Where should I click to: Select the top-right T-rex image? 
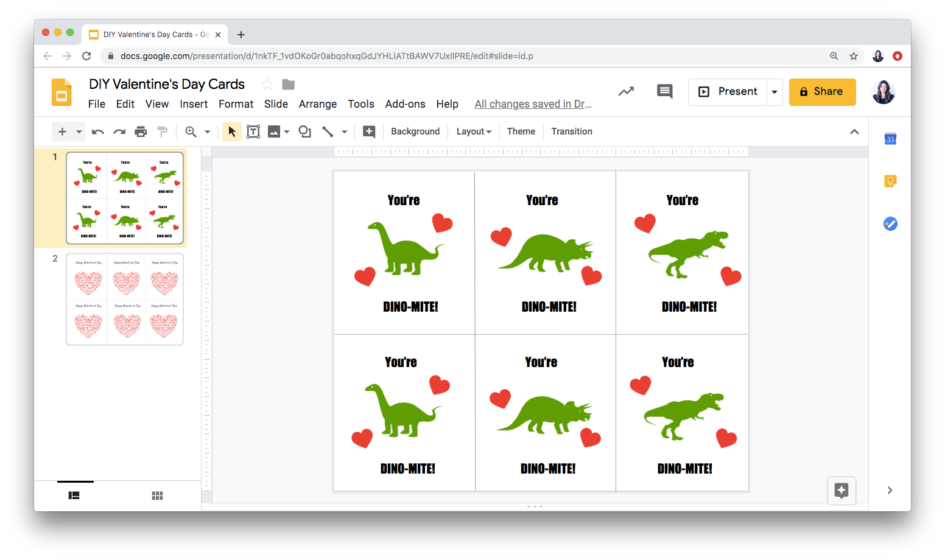point(688,253)
